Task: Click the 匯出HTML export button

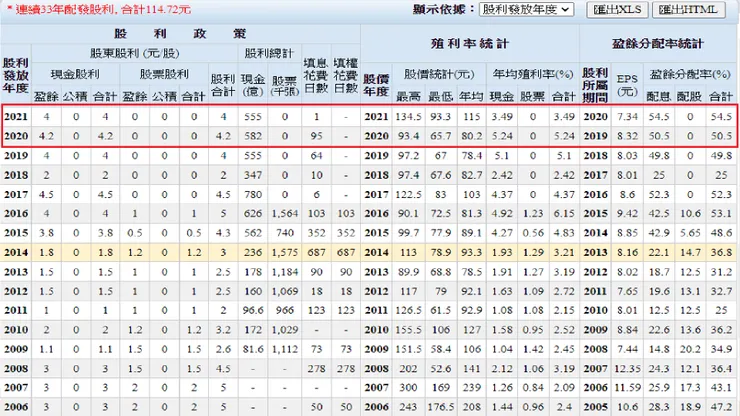Action: click(x=689, y=9)
